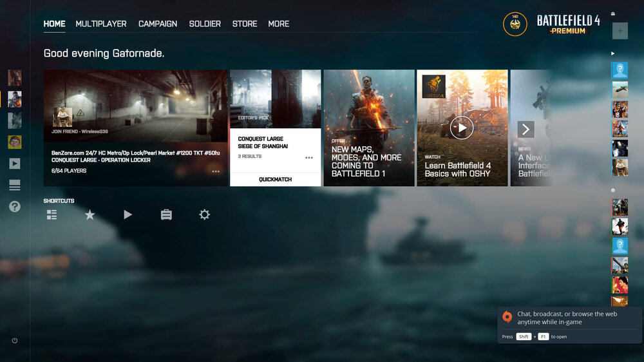Viewport: 644px width, 362px height.
Task: Join friend WirelessG36 server card
Action: point(135,128)
